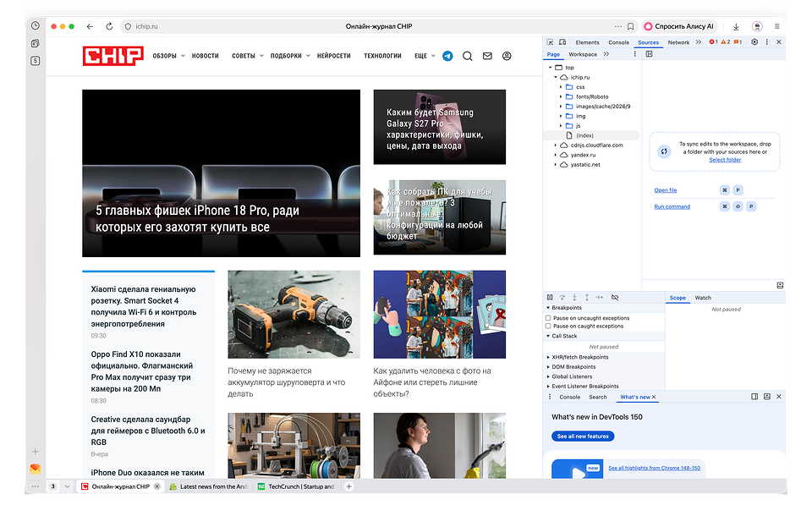812x527 pixels.
Task: Click the mail envelope icon in CHIP header
Action: (x=487, y=56)
